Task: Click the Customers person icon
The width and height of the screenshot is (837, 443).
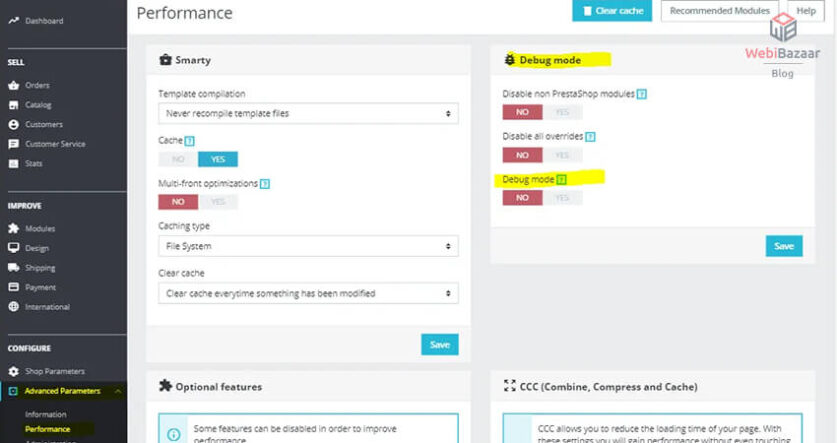Action: click(x=14, y=124)
